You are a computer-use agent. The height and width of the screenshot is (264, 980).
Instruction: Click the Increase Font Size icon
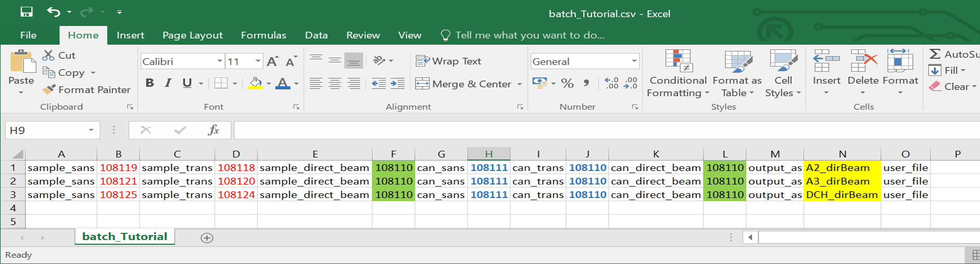[272, 62]
